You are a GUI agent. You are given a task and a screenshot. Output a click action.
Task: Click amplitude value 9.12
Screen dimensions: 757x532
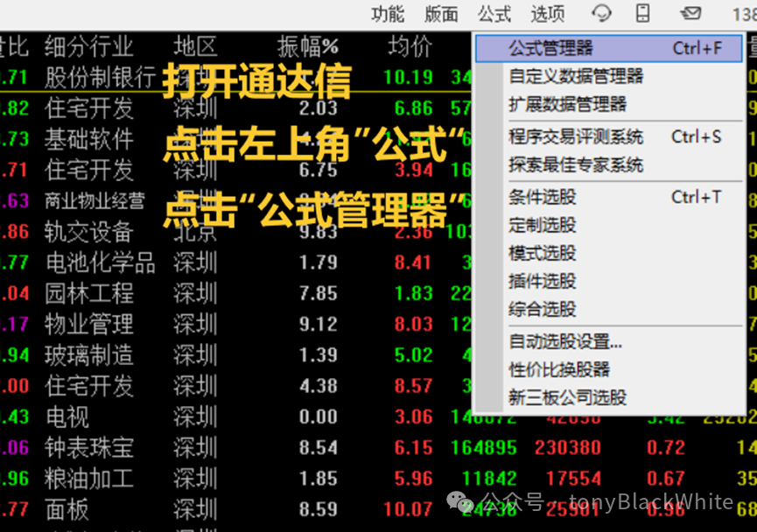point(319,325)
